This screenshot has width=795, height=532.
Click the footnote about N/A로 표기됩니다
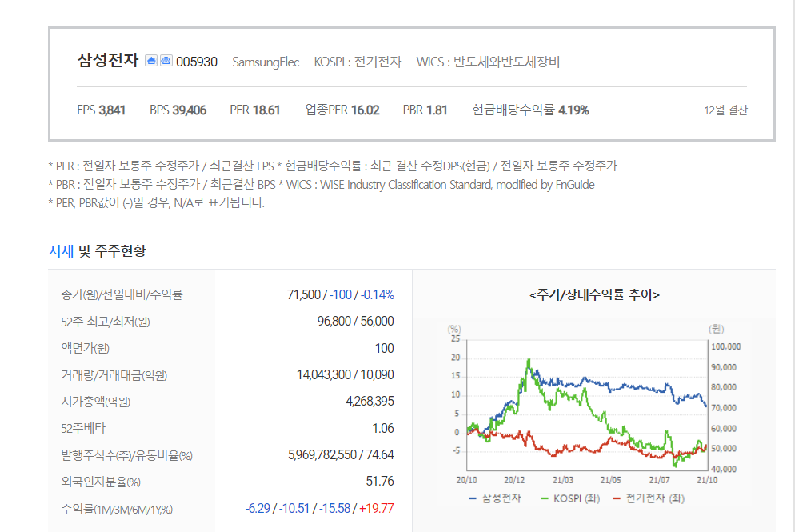(x=156, y=203)
